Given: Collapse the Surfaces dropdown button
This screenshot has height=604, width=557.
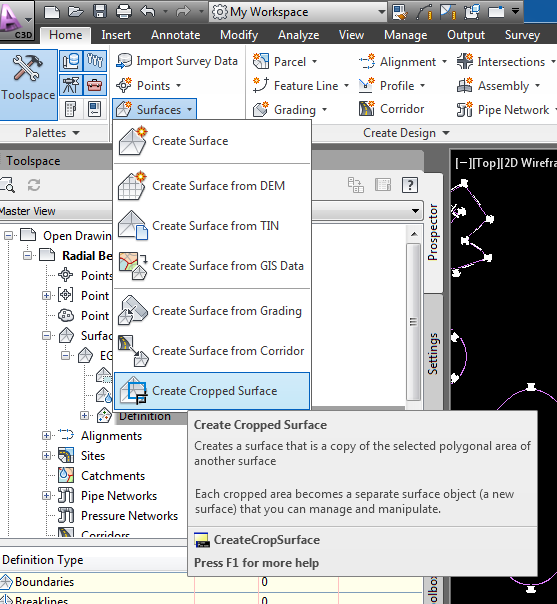Looking at the screenshot, I should [155, 109].
